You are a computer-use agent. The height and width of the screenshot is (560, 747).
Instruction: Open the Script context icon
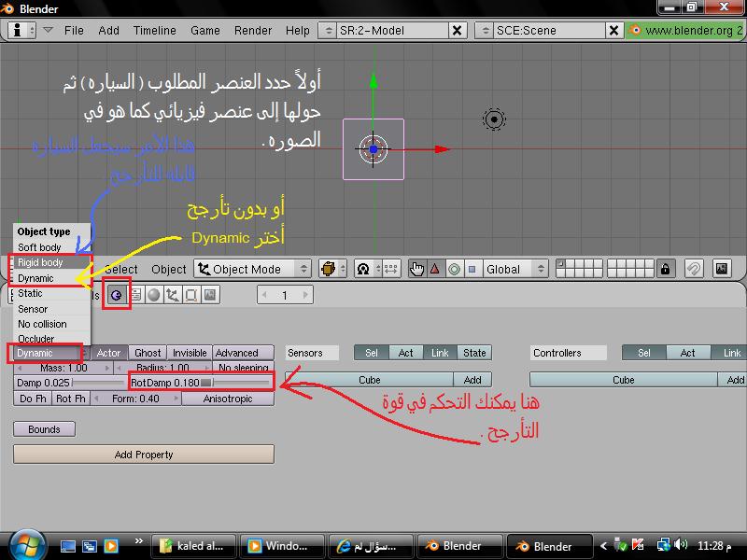pos(135,295)
